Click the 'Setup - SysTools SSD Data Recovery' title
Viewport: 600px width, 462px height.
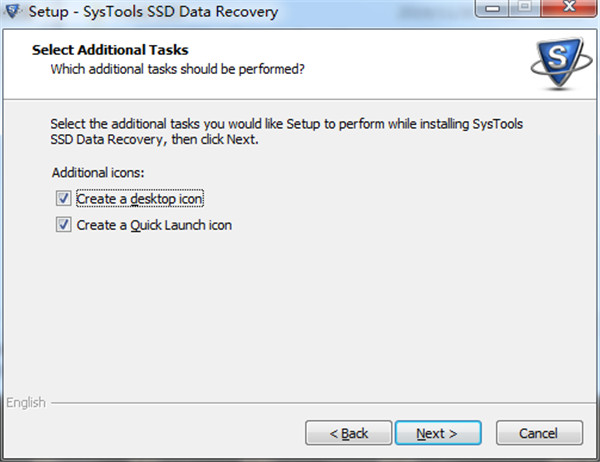tap(153, 11)
